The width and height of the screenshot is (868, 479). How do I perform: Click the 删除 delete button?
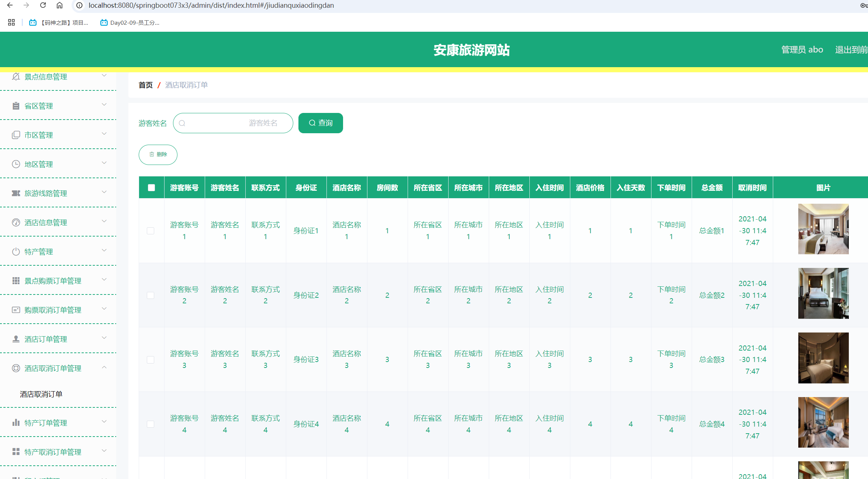(158, 155)
